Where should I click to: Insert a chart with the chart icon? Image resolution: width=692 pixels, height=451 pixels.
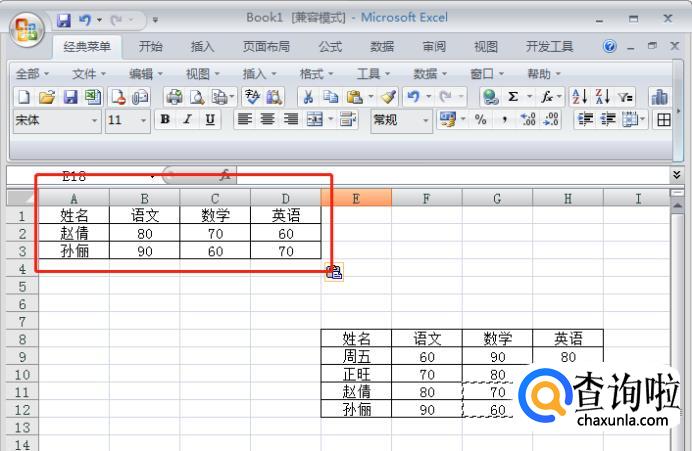(659, 97)
